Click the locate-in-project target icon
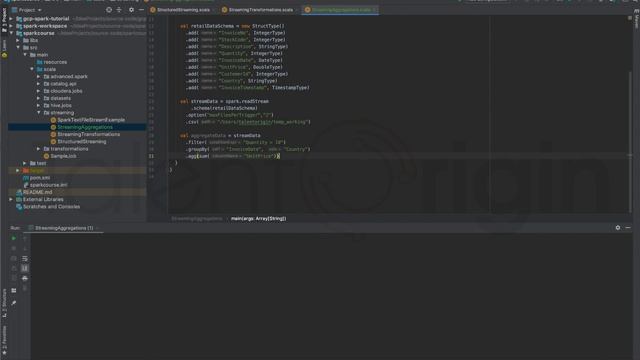This screenshot has width=640, height=360. point(109,10)
